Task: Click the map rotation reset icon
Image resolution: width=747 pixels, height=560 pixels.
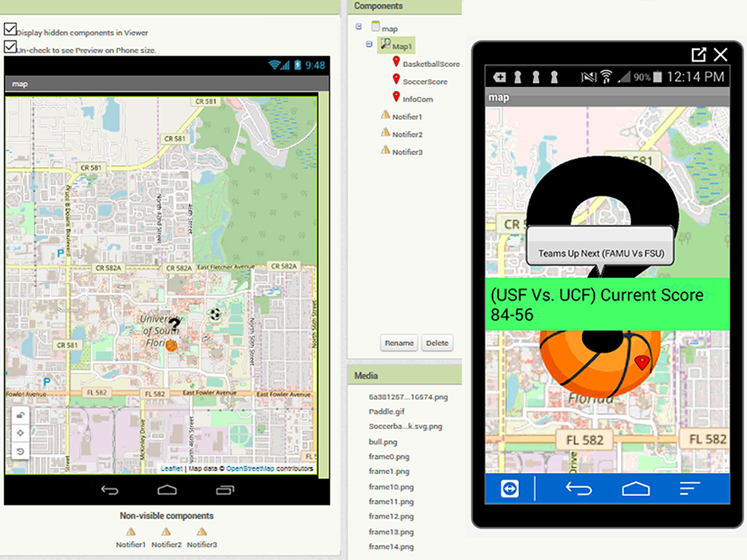Action: [21, 451]
